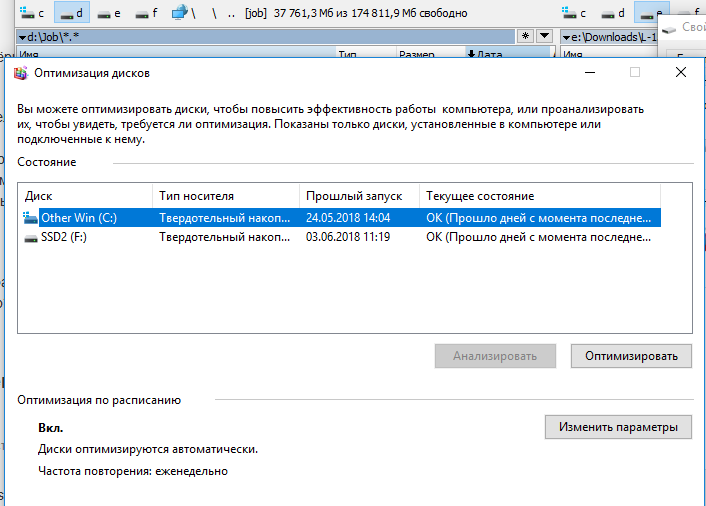706x506 pixels.
Task: Click the C: row Твердотельный накоп... cell
Action: click(x=225, y=218)
